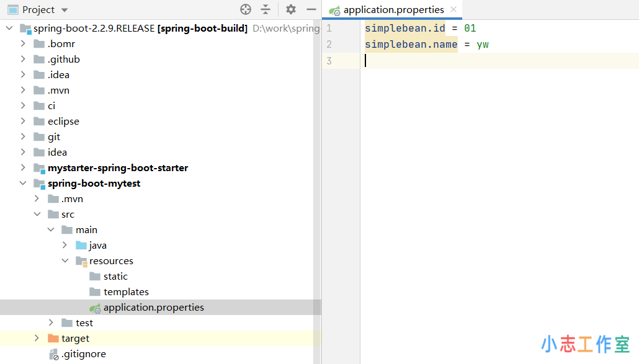This screenshot has width=639, height=364.
Task: Select the mystarter-spring-boot-starter module
Action: coord(117,168)
